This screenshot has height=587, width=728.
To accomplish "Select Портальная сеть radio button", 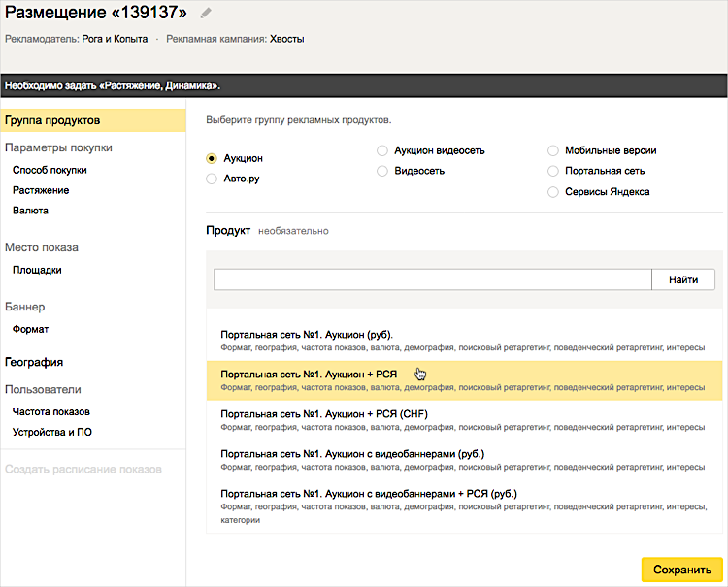I will click(x=553, y=171).
